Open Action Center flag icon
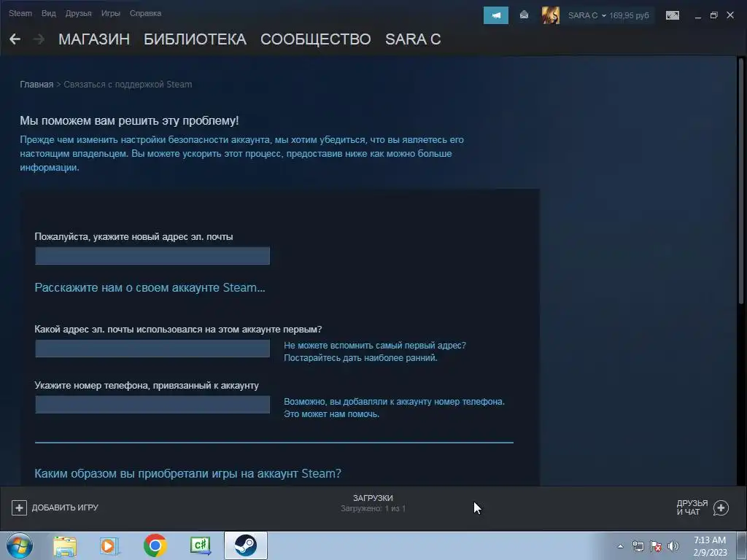747x560 pixels. click(x=656, y=546)
